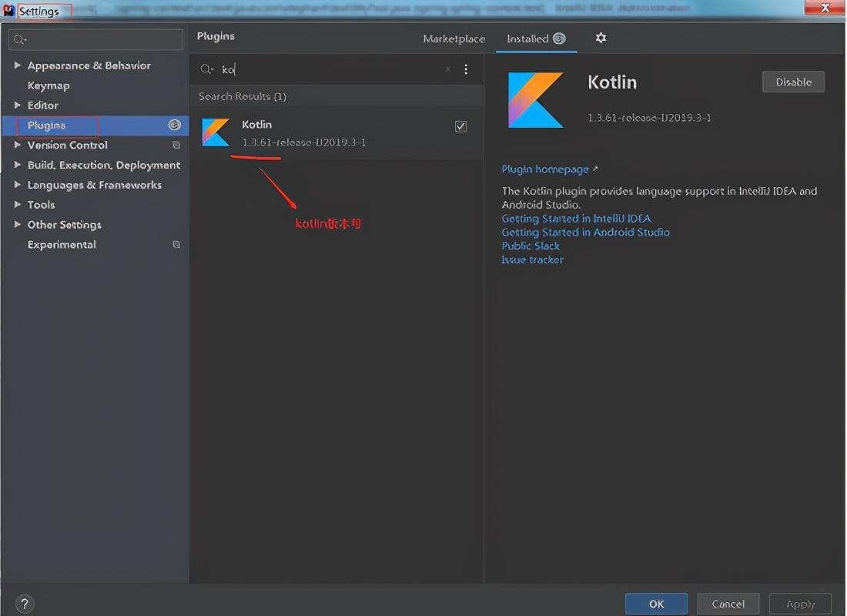This screenshot has height=616, width=847.
Task: Expand the Tools section arrow
Action: click(17, 204)
